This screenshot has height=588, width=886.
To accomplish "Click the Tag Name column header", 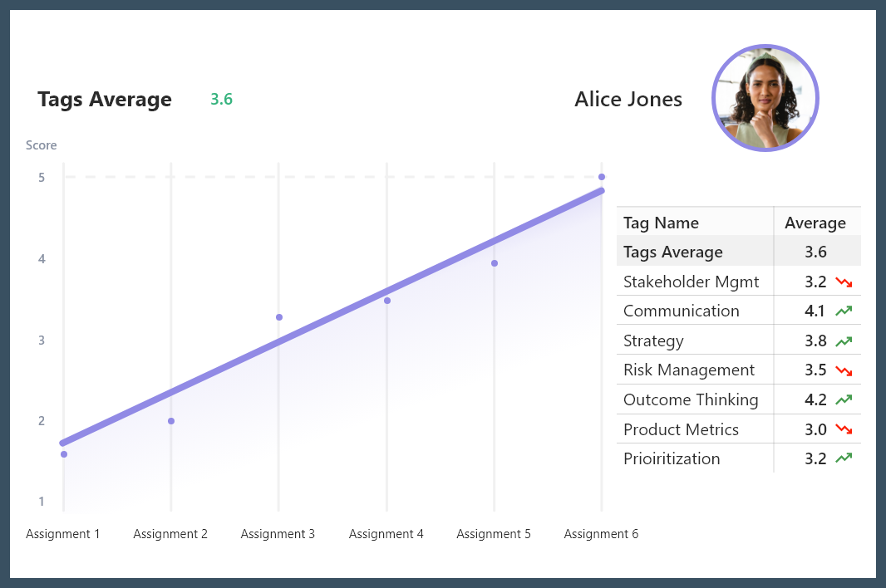I will click(661, 223).
